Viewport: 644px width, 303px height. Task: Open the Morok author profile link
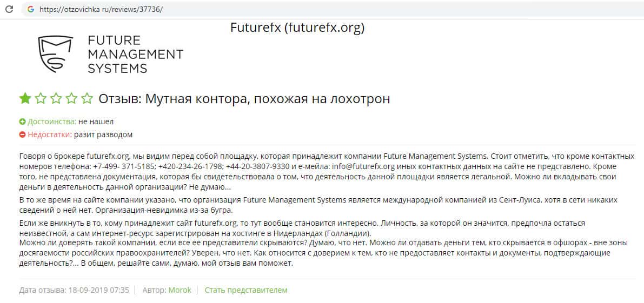coord(180,290)
